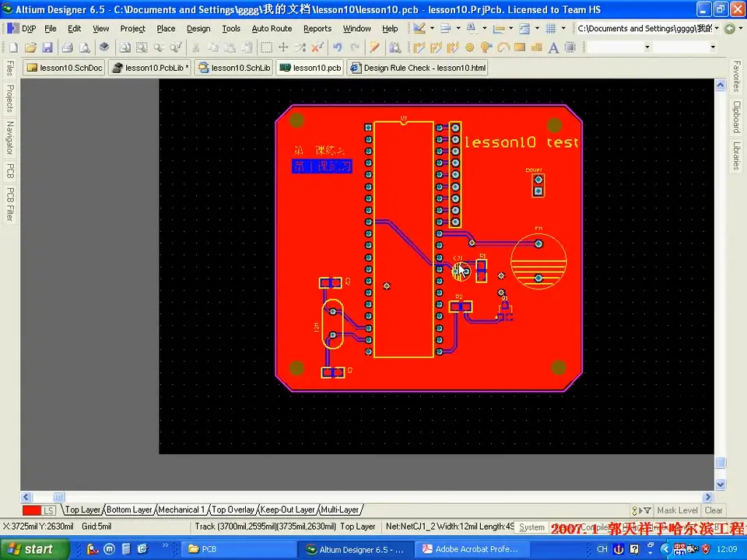Print the document using the printer icon
Viewport: 747px width, 560px height.
click(68, 47)
